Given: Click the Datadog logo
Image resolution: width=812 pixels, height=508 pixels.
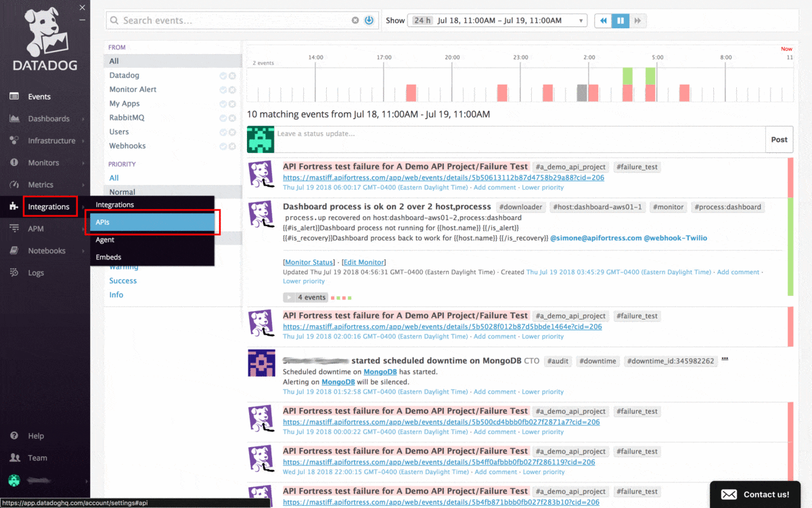Looking at the screenshot, I should coord(45,39).
